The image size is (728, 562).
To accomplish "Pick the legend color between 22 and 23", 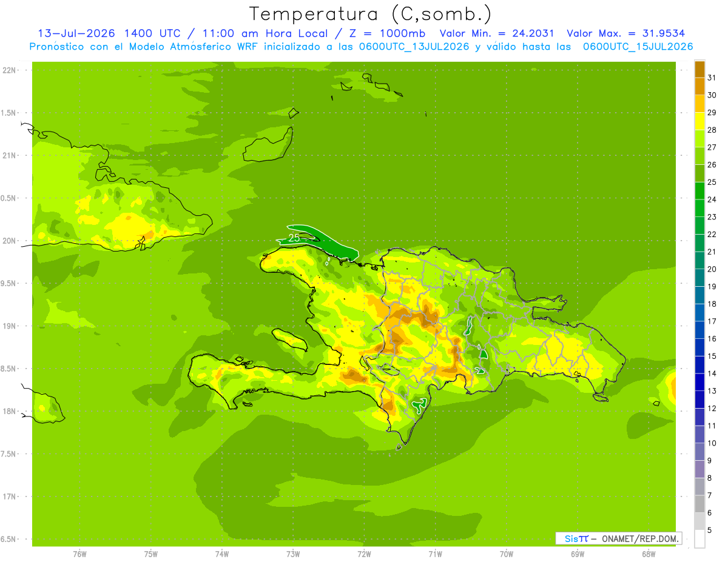I will click(699, 226).
